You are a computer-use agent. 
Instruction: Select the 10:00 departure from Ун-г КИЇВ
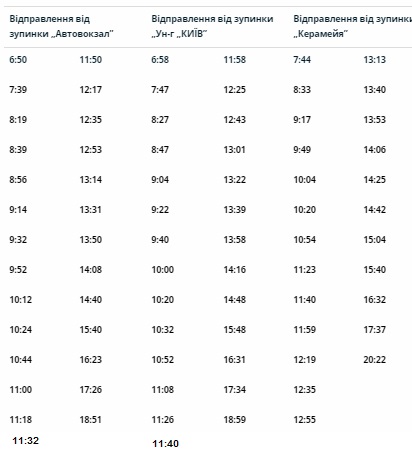click(163, 270)
